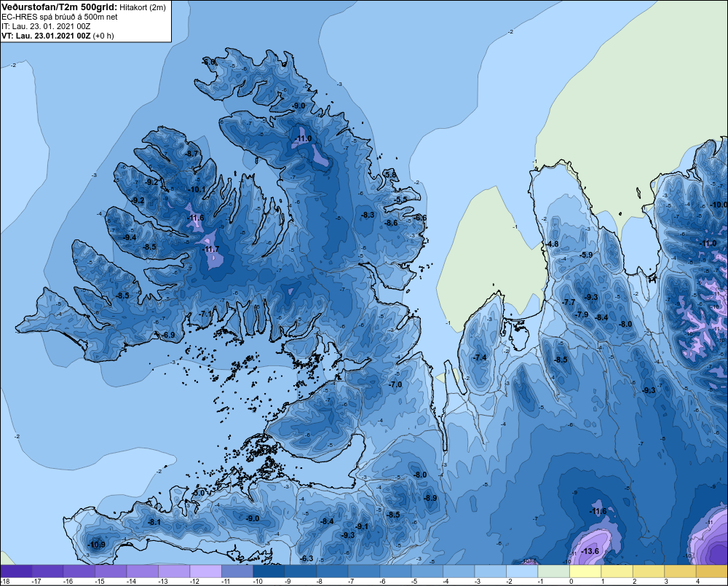Select the -8.7 temperature label

click(191, 154)
